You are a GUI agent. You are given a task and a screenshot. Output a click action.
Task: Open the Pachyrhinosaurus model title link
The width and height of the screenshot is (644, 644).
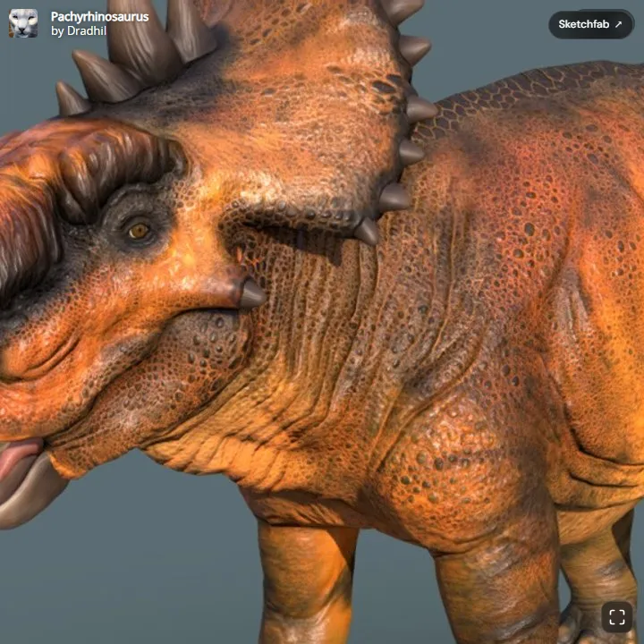[100, 16]
